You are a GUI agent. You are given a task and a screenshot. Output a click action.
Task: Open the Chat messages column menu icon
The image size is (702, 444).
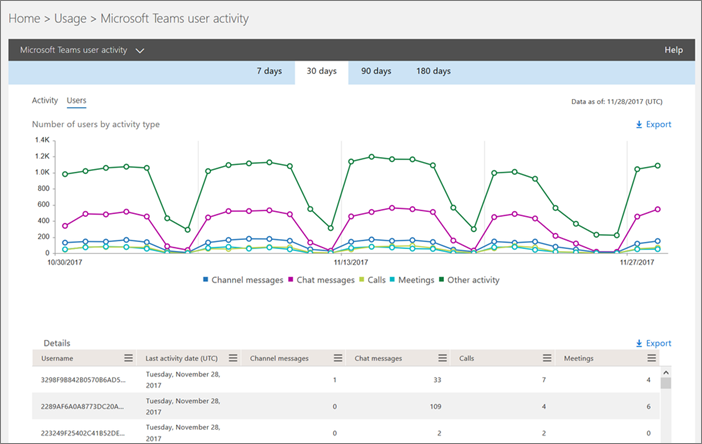pyautogui.click(x=442, y=358)
